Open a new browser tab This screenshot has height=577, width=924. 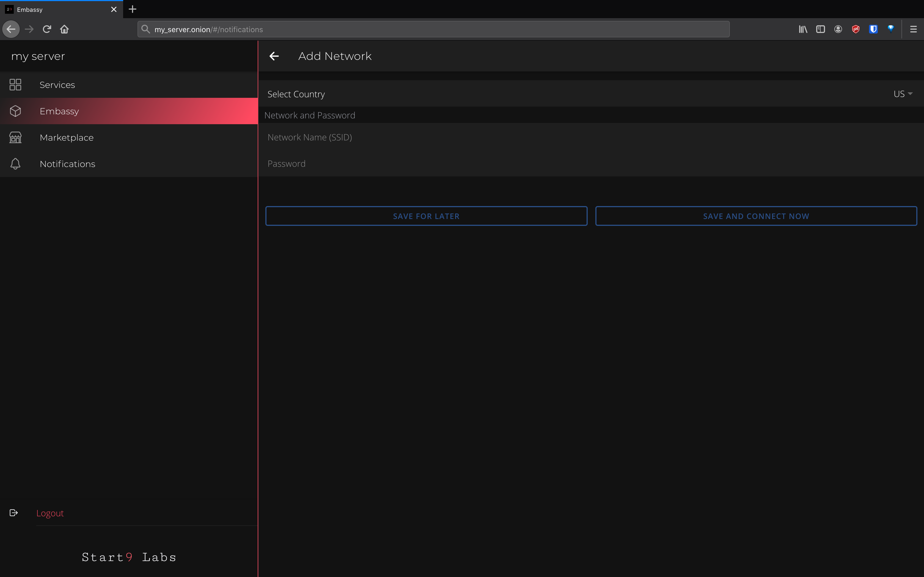[133, 9]
